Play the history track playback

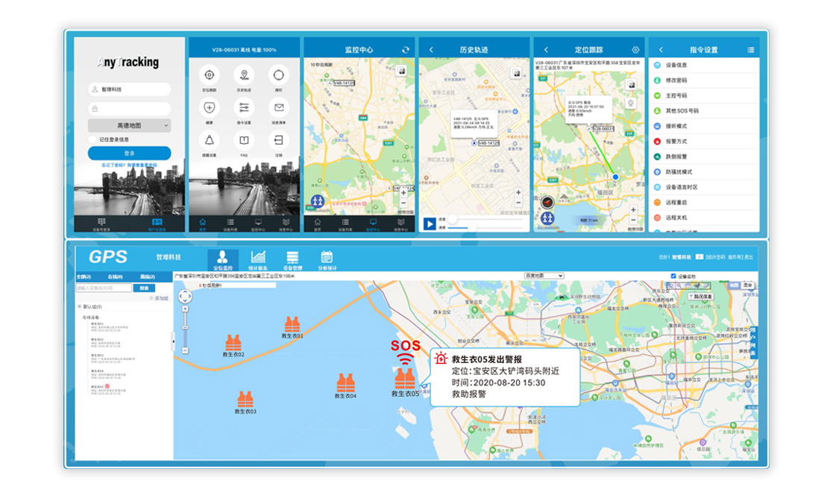click(430, 223)
